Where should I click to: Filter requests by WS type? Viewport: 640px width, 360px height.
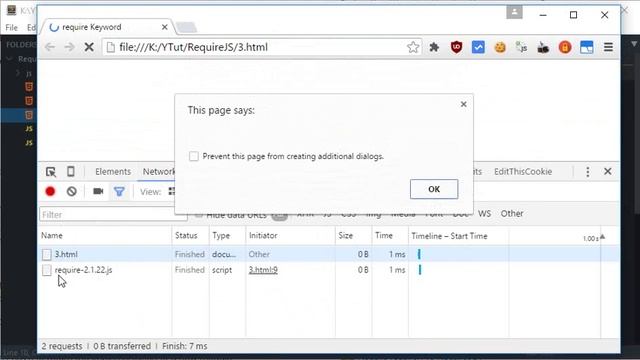click(x=484, y=213)
